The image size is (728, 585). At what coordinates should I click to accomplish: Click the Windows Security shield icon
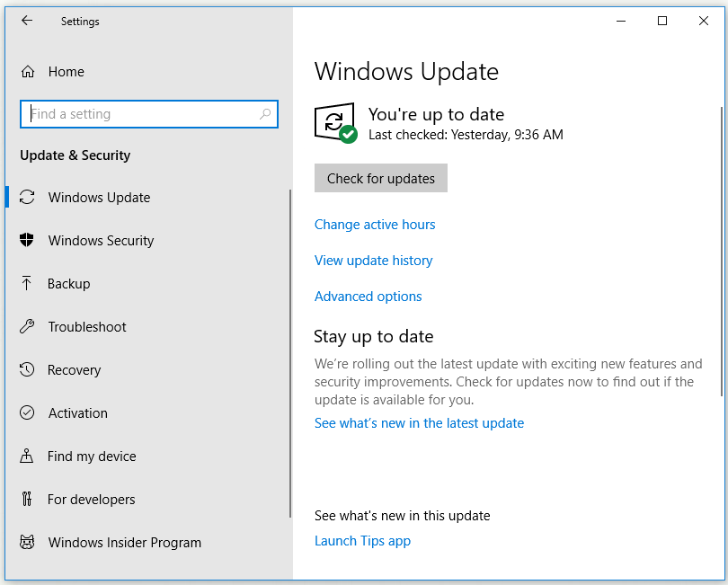click(27, 240)
